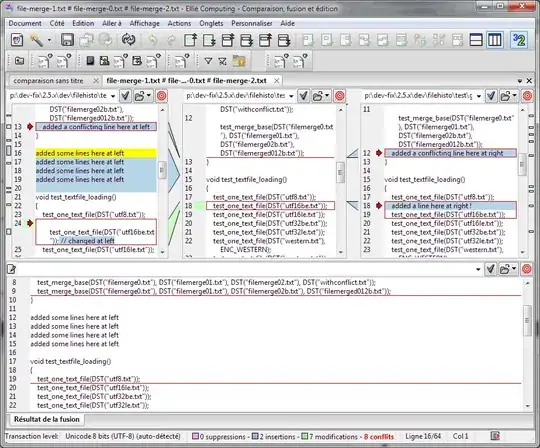Image resolution: width=540 pixels, height=448 pixels.
Task: Select the magic wand tool icon
Action: [x=36, y=40]
